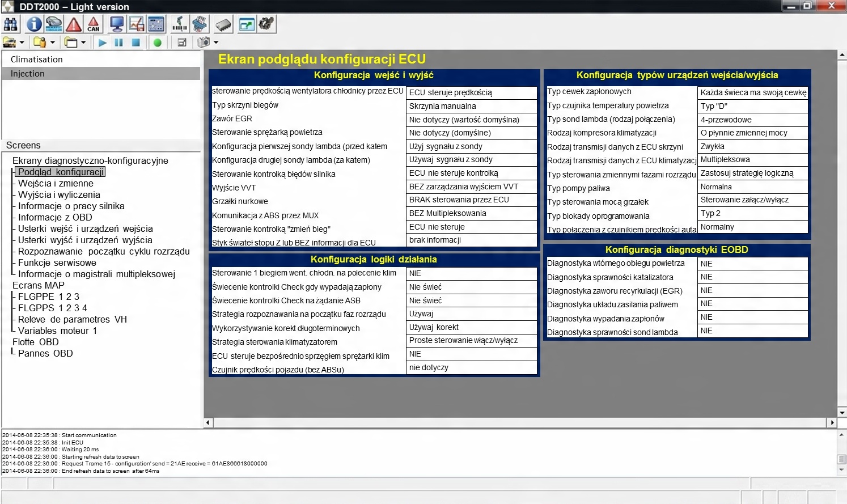This screenshot has height=504, width=847.
Task: Click the horizontal scrollbar right arrow
Action: (832, 422)
